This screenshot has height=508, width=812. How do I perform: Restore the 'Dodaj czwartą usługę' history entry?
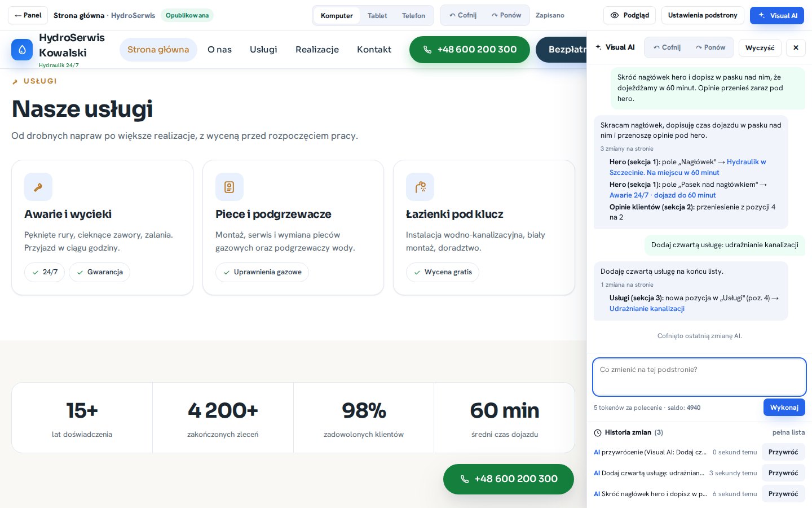click(783, 473)
